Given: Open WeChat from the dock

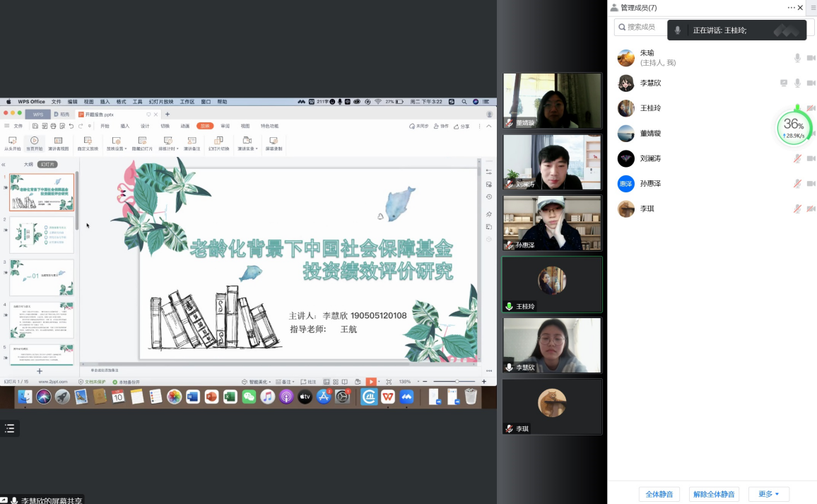Looking at the screenshot, I should (249, 397).
